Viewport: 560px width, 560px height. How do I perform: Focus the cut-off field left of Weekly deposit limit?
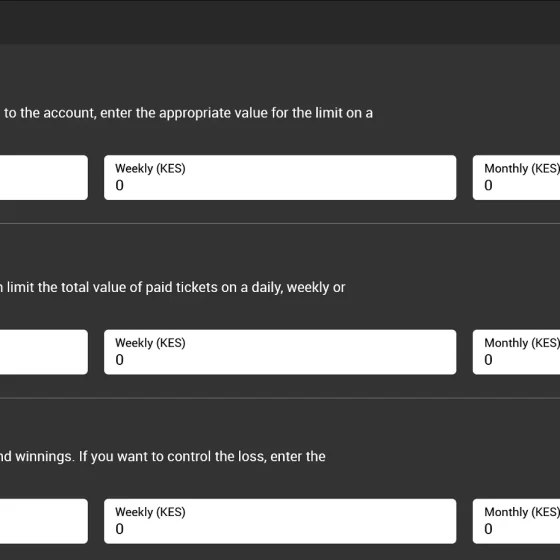click(x=44, y=178)
